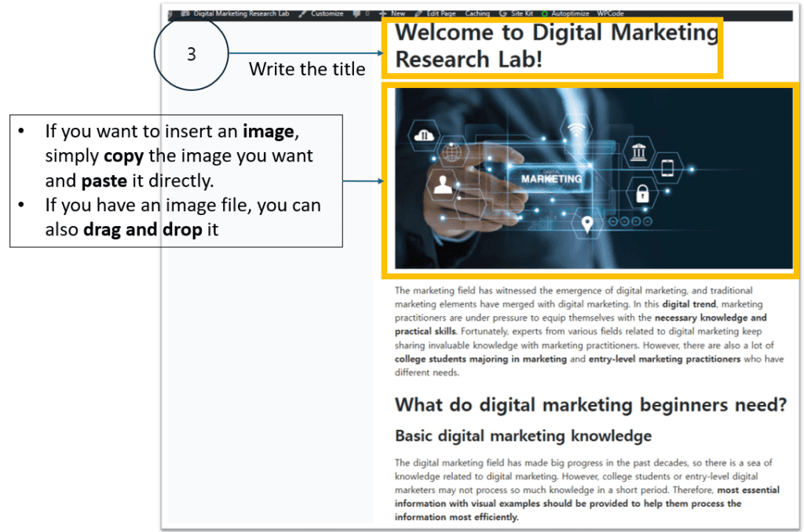This screenshot has width=804, height=532.
Task: Open the Digital Marketing Research Lab site menu
Action: click(240, 13)
